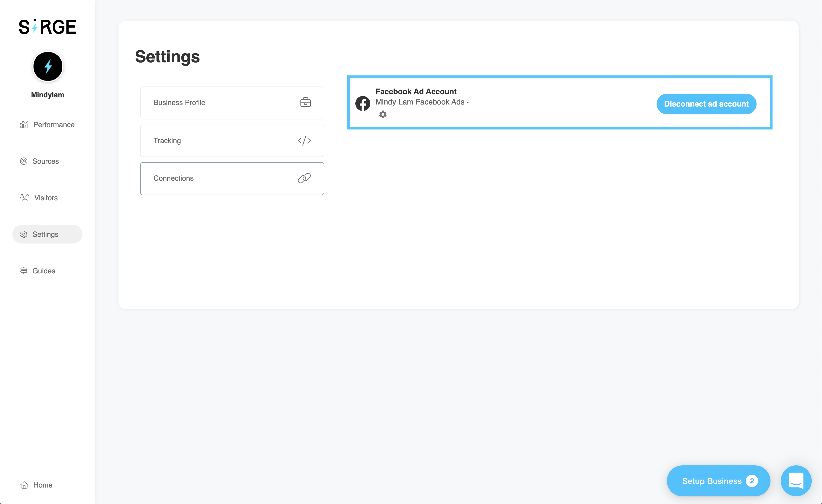Viewport: 822px width, 504px height.
Task: Click the Mindylam lightning bolt avatar
Action: pyautogui.click(x=48, y=66)
